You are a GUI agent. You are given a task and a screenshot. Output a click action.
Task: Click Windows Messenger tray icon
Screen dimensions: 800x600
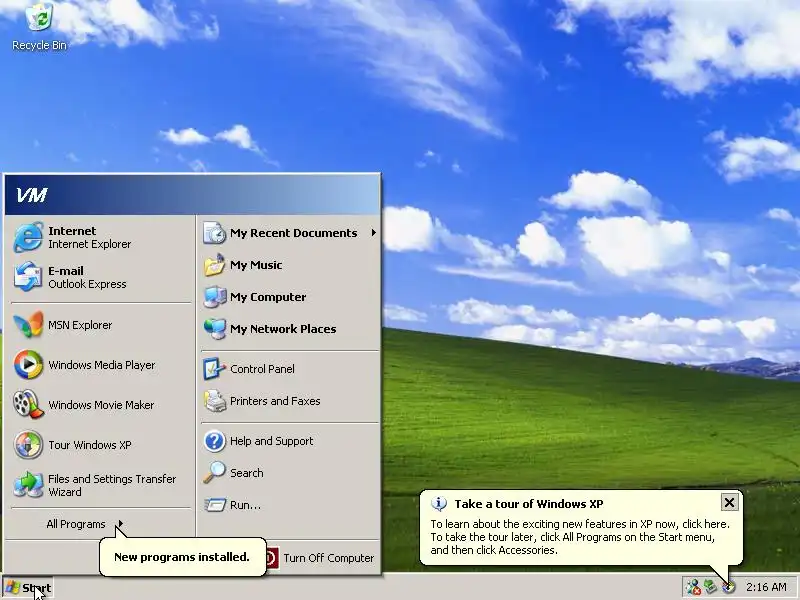(693, 587)
